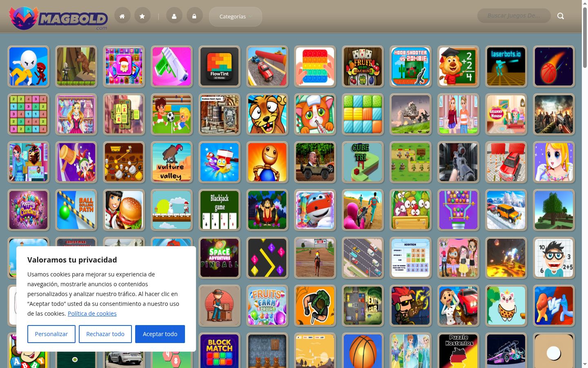Open the Popping Candies game

pyautogui.click(x=29, y=210)
